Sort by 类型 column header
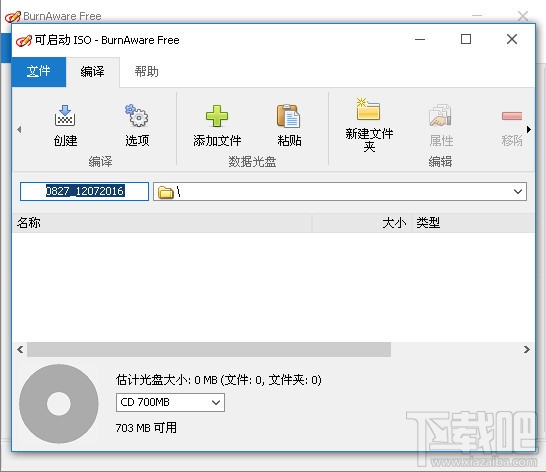 [x=473, y=223]
